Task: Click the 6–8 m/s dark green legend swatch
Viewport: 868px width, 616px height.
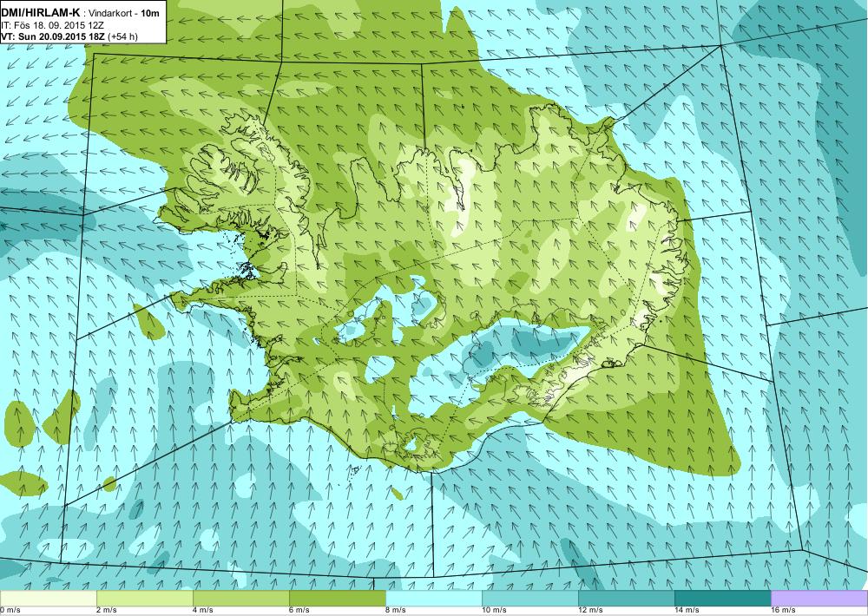Action: (x=338, y=599)
